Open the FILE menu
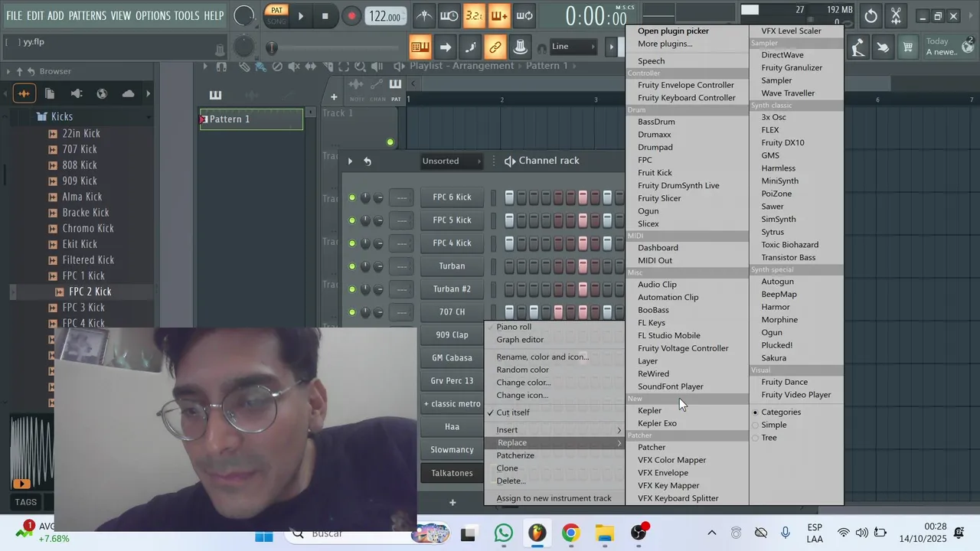 (x=14, y=16)
